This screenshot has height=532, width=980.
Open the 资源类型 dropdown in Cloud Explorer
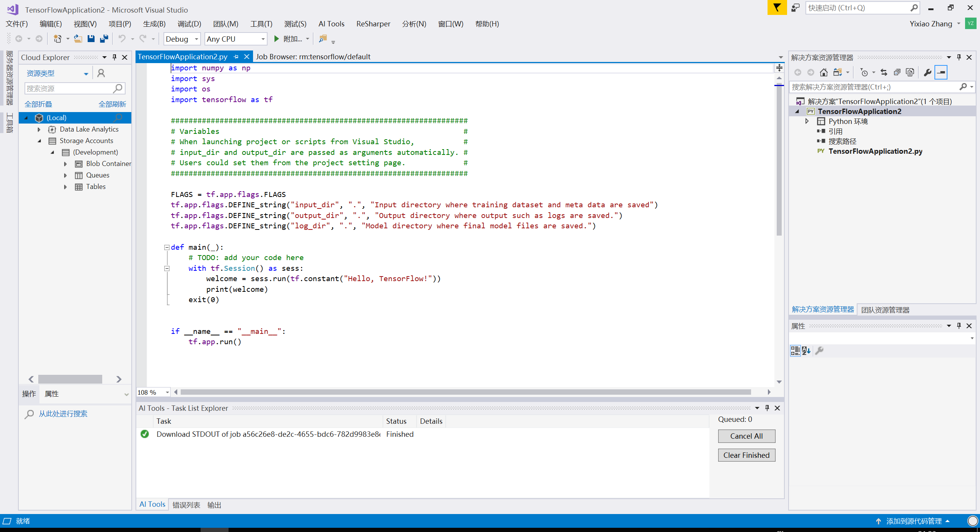pos(57,73)
